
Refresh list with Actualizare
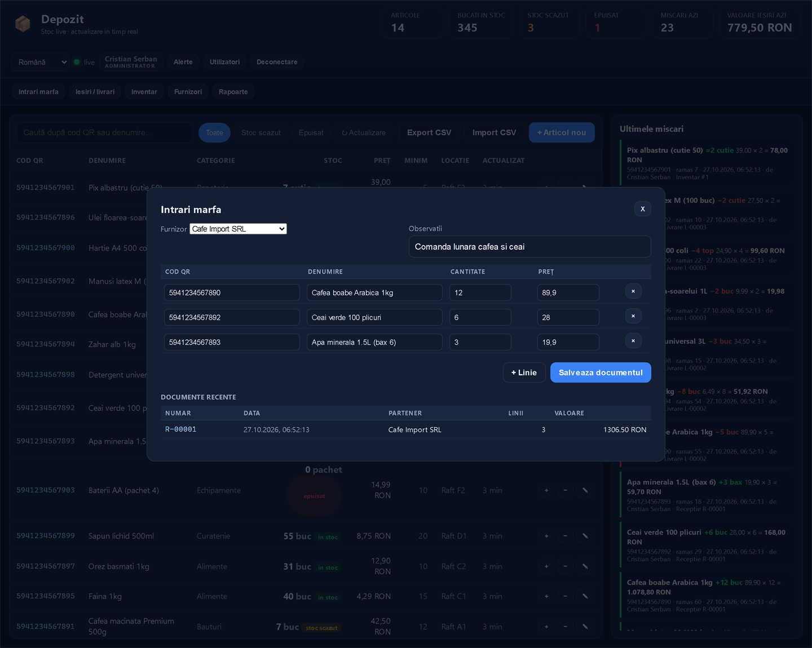(x=364, y=133)
